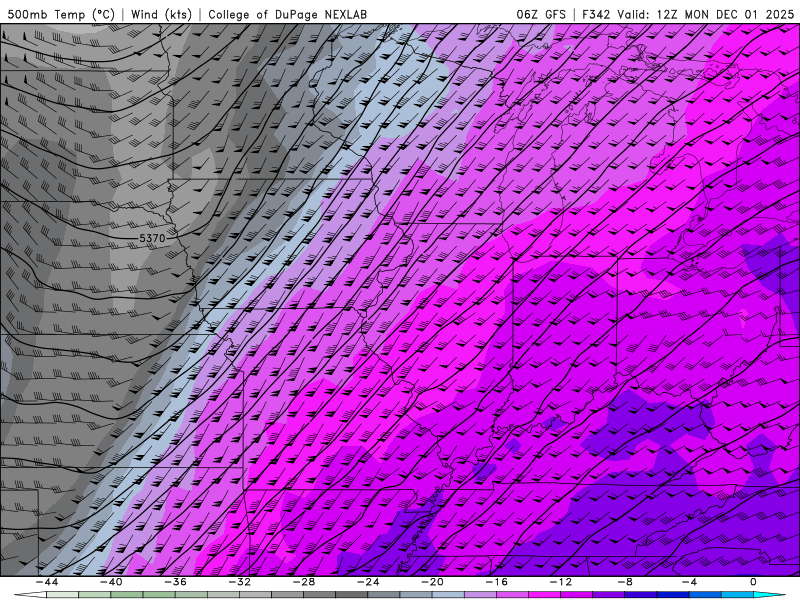Click the -12 color bar label

[x=561, y=582]
